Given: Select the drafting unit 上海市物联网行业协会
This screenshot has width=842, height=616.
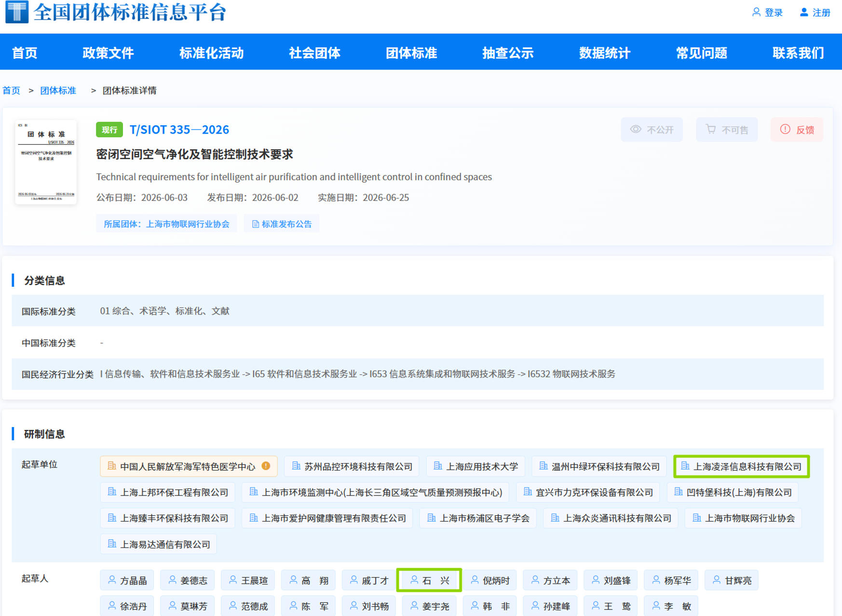Looking at the screenshot, I should (743, 518).
